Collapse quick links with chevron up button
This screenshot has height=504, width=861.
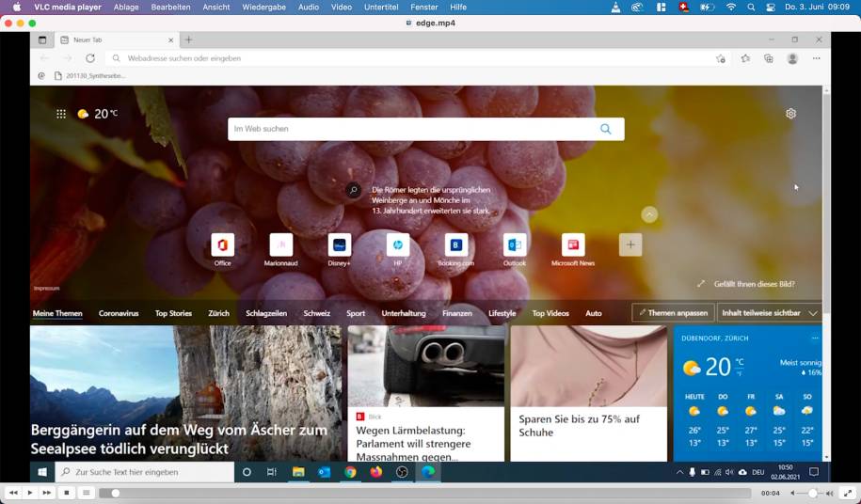point(649,214)
